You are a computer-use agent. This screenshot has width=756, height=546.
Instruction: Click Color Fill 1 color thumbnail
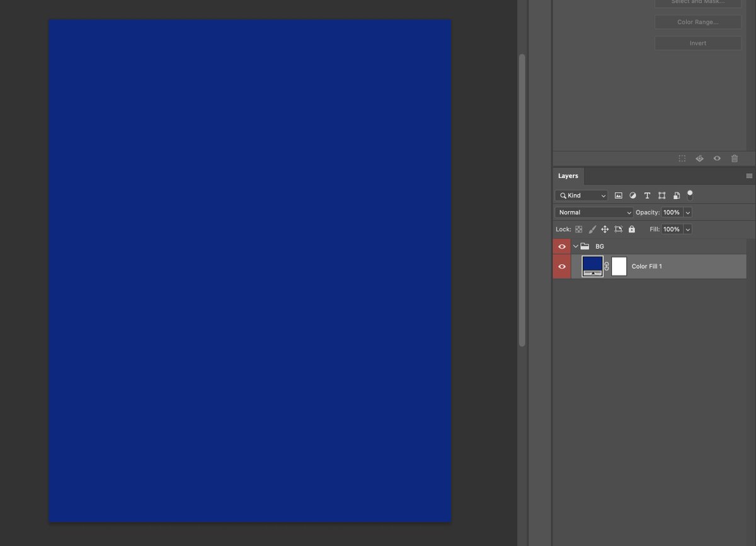point(592,266)
